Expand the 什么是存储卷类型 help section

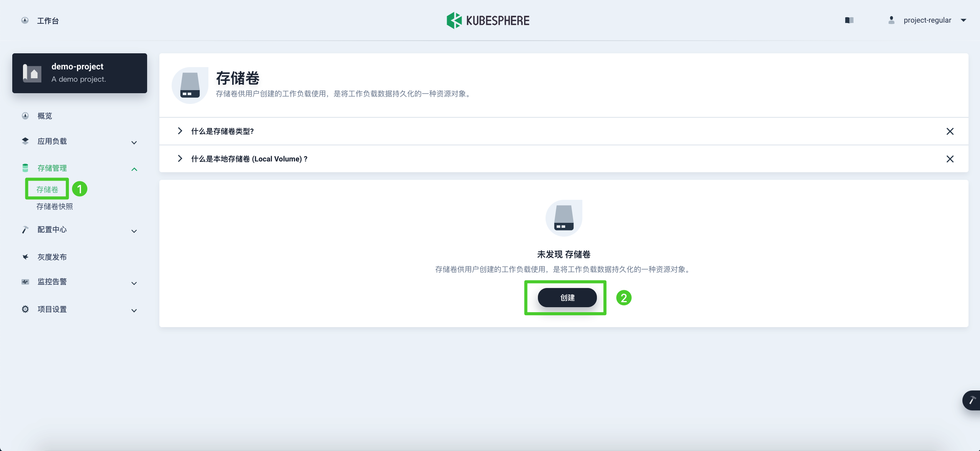(180, 131)
